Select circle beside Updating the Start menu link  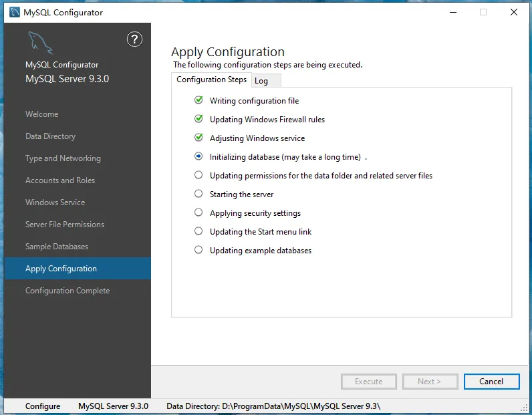[198, 231]
